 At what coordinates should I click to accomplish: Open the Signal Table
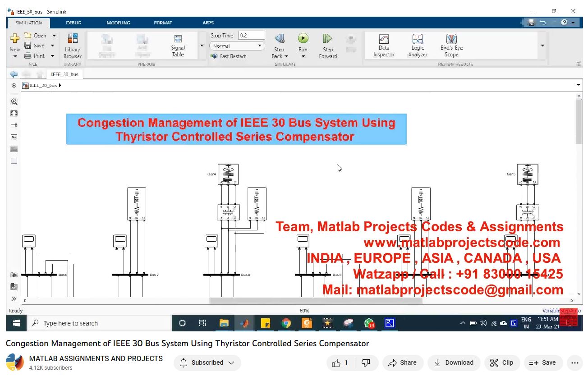[x=178, y=46]
